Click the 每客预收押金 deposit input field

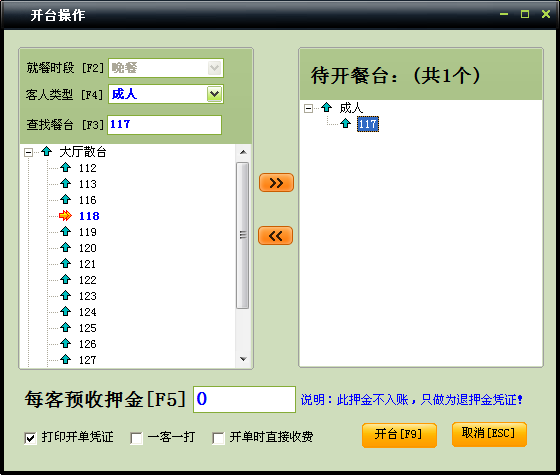click(244, 399)
